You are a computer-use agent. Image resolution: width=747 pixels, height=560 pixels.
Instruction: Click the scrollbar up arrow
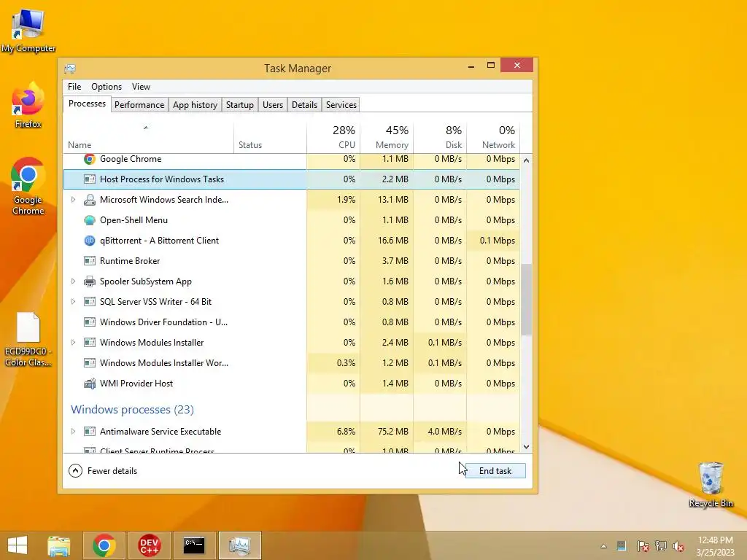point(526,160)
